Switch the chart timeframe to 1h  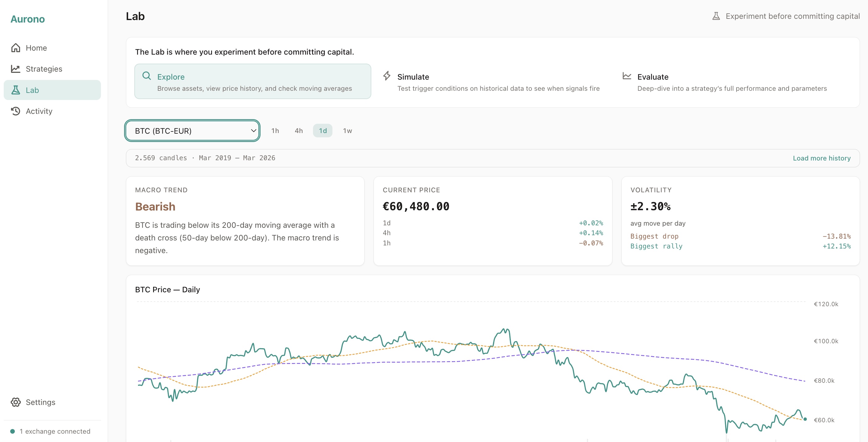click(275, 131)
